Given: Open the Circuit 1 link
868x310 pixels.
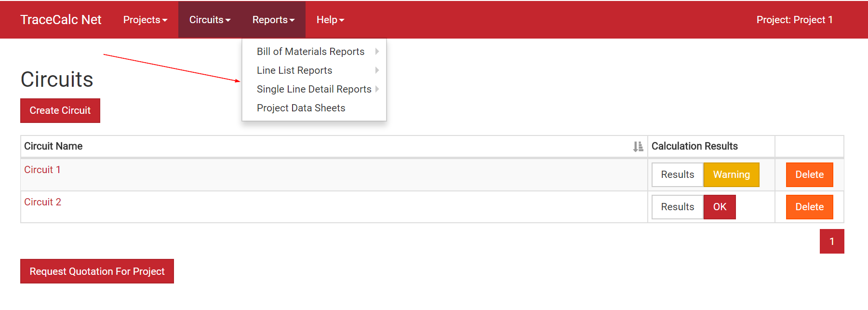Looking at the screenshot, I should point(42,170).
